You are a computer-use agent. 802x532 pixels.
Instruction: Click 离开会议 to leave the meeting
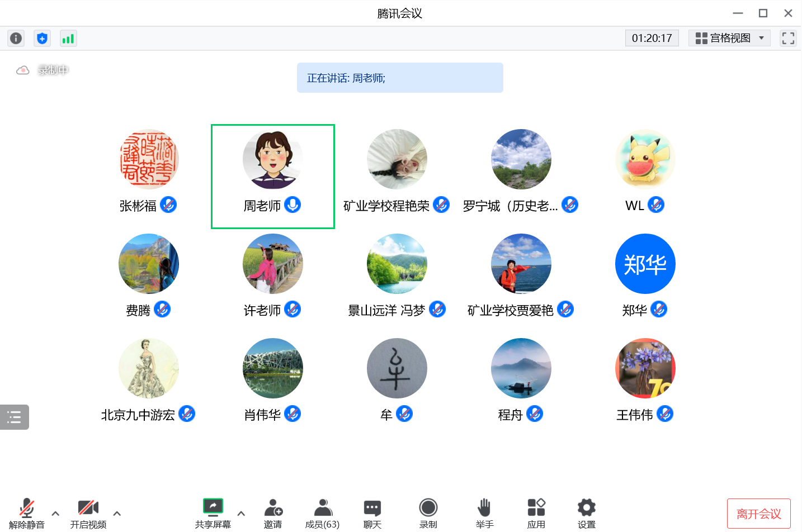(759, 514)
